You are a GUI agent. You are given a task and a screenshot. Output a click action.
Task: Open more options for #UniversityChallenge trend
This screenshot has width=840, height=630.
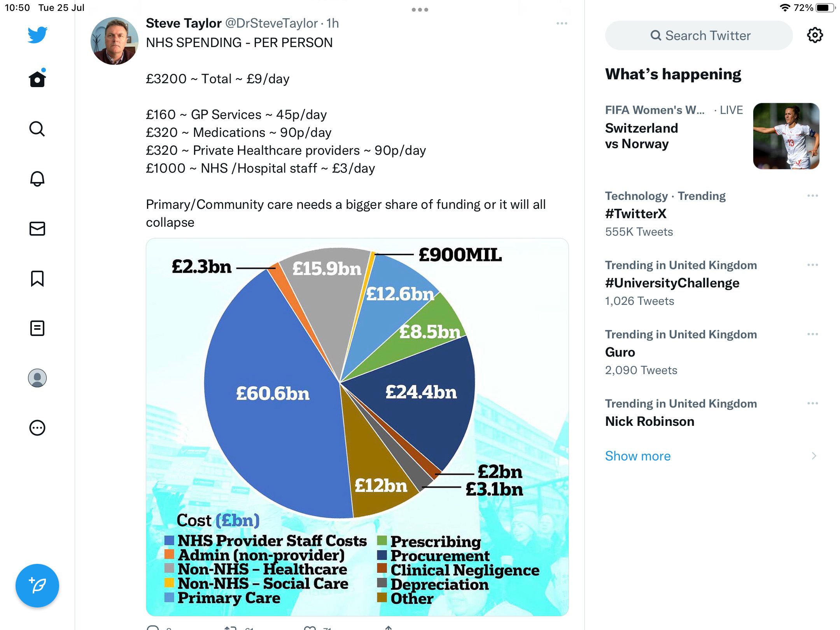coord(812,265)
